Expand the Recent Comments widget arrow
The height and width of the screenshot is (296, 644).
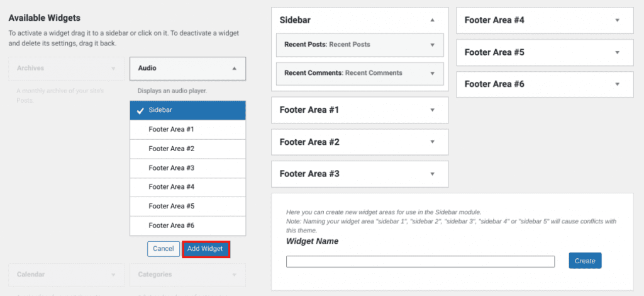(x=432, y=73)
